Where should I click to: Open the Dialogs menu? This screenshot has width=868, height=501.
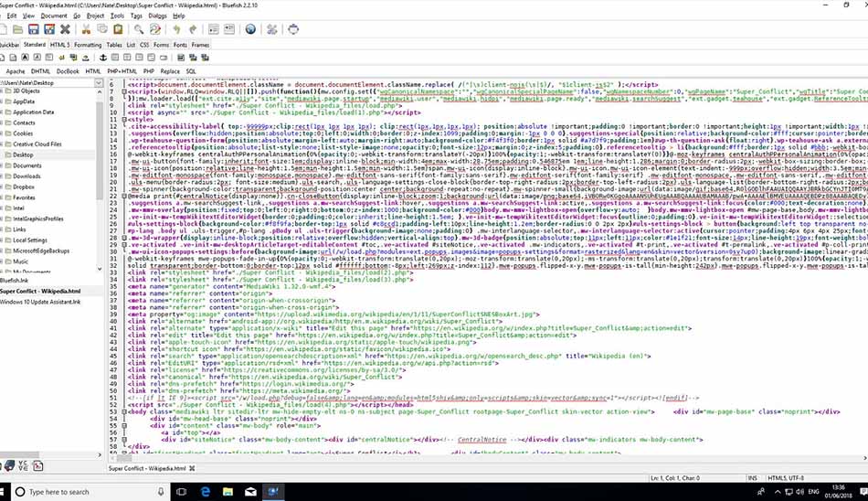coord(157,16)
